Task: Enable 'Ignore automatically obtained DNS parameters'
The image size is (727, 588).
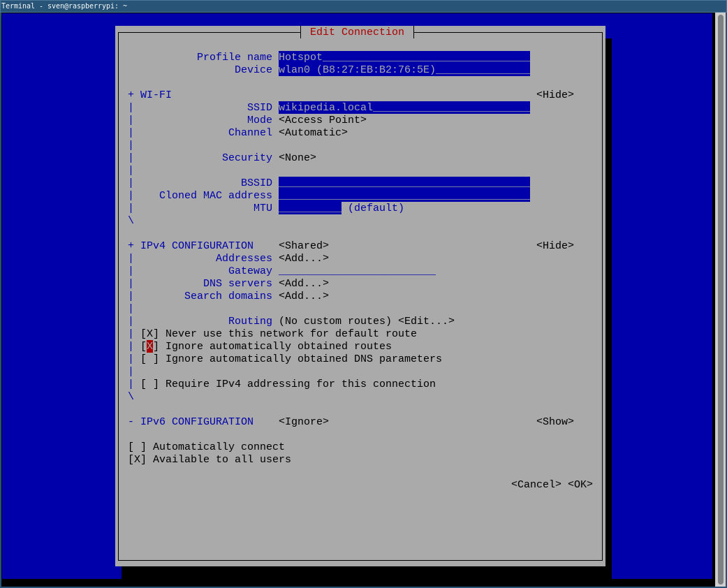Action: click(149, 359)
